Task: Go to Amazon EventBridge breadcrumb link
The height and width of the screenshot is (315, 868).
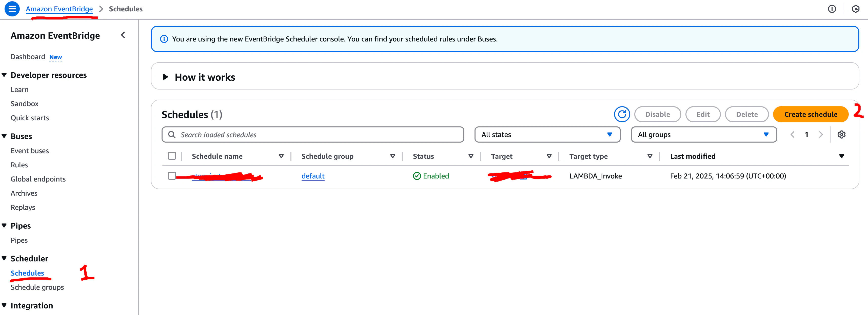Action: [59, 9]
